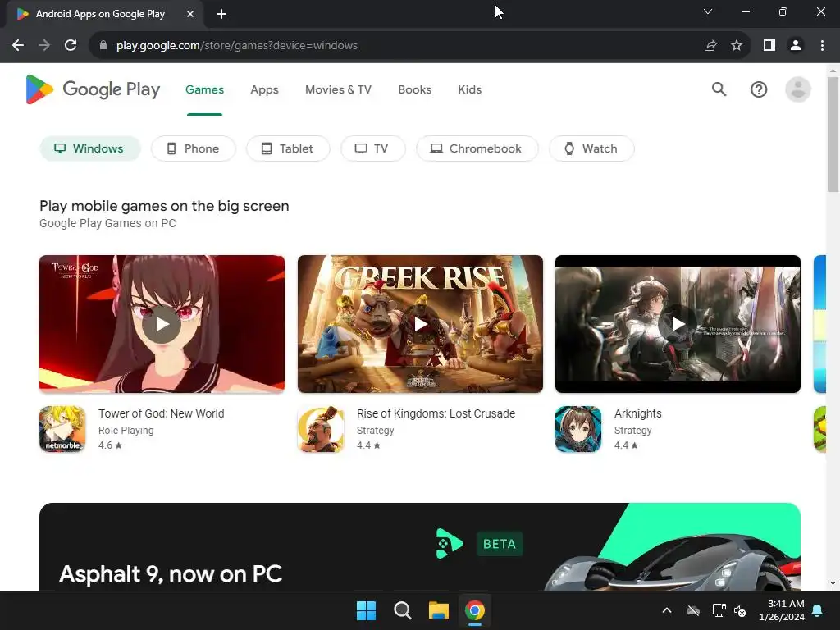Open the account avatar menu
Viewport: 840px width, 630px height.
coord(797,89)
